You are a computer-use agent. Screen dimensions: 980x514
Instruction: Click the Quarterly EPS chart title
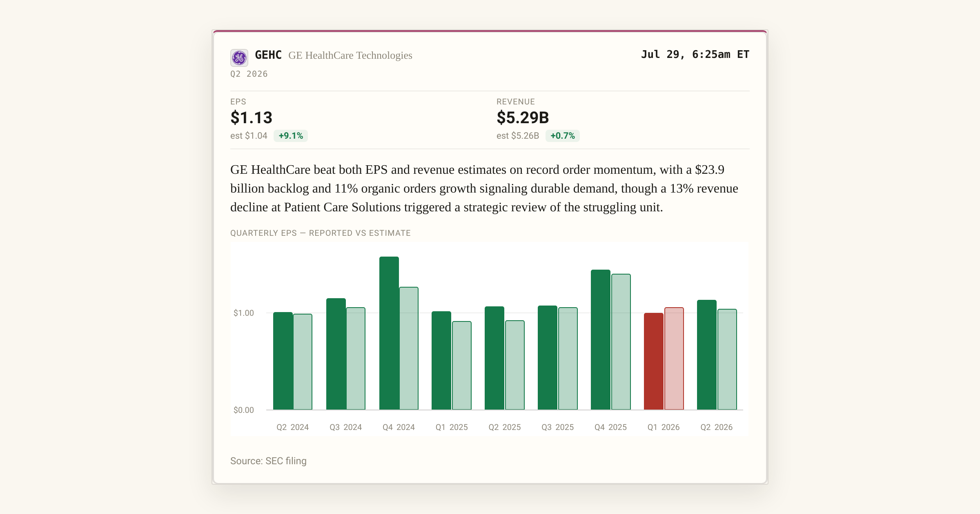pyautogui.click(x=321, y=233)
